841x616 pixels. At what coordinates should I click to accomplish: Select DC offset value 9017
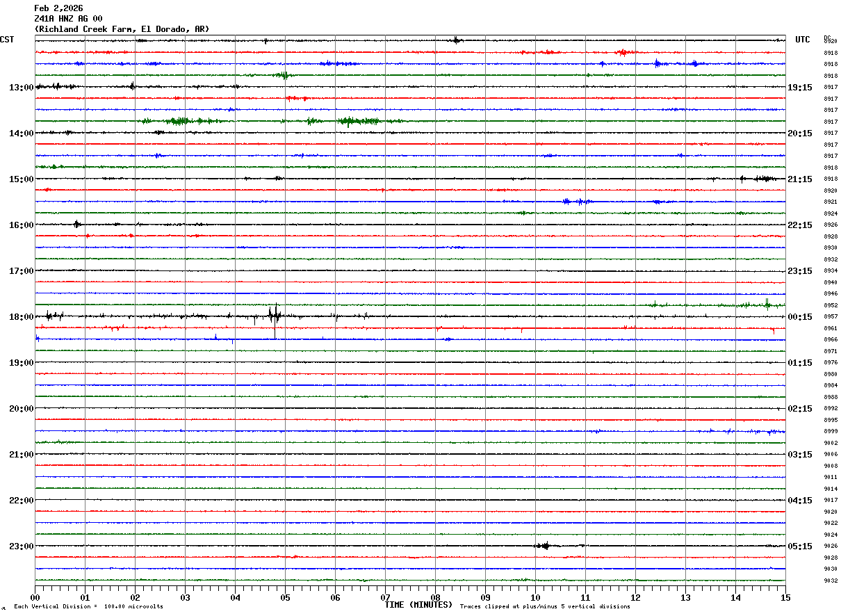(x=831, y=501)
